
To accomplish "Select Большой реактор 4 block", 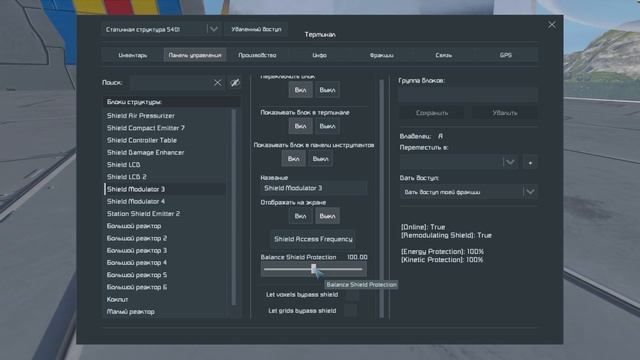I will coord(165,263).
